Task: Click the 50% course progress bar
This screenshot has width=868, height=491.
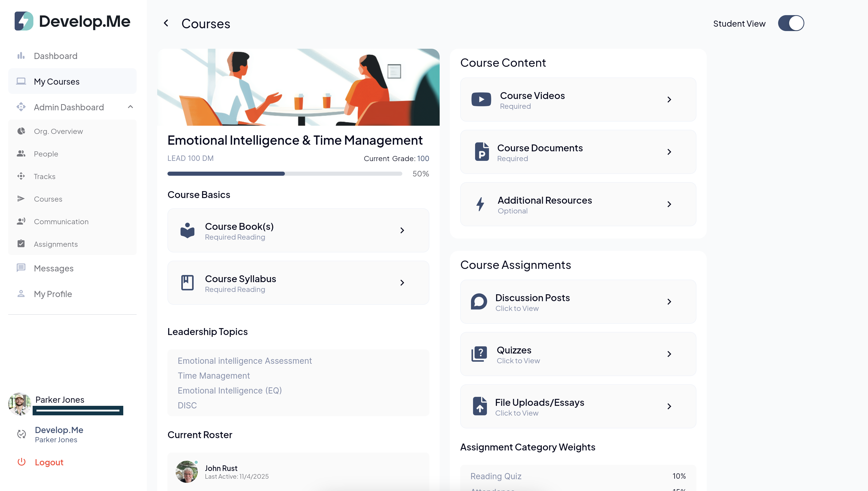Action: (x=285, y=174)
